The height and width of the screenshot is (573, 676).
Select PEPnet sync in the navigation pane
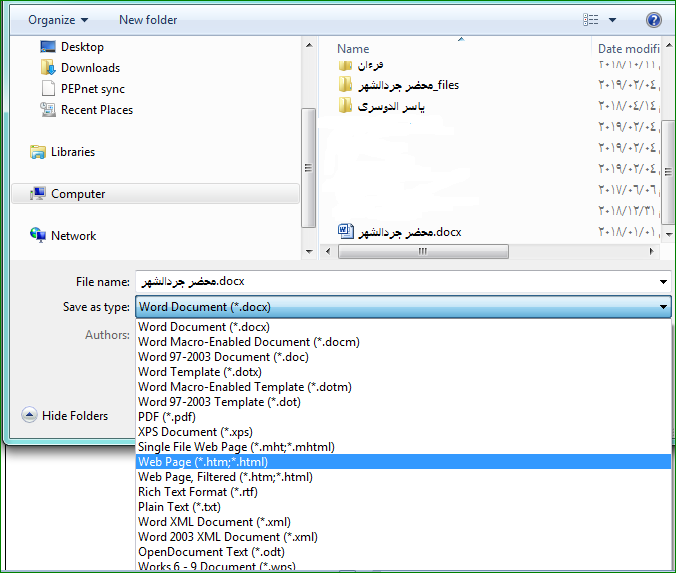93,89
